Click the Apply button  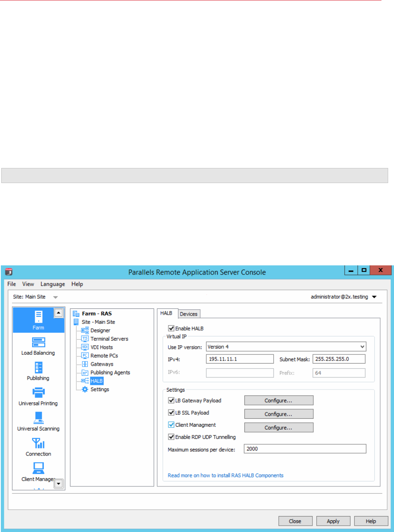(x=333, y=521)
